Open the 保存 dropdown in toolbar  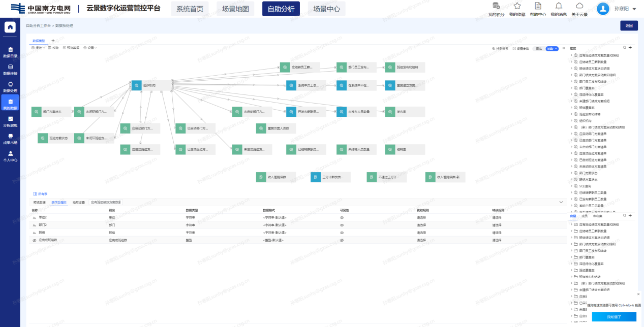click(39, 48)
